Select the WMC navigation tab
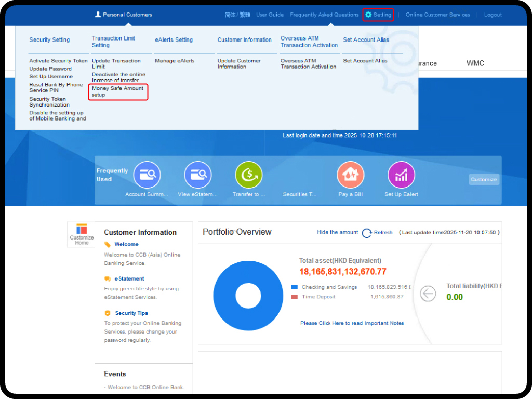 (475, 63)
